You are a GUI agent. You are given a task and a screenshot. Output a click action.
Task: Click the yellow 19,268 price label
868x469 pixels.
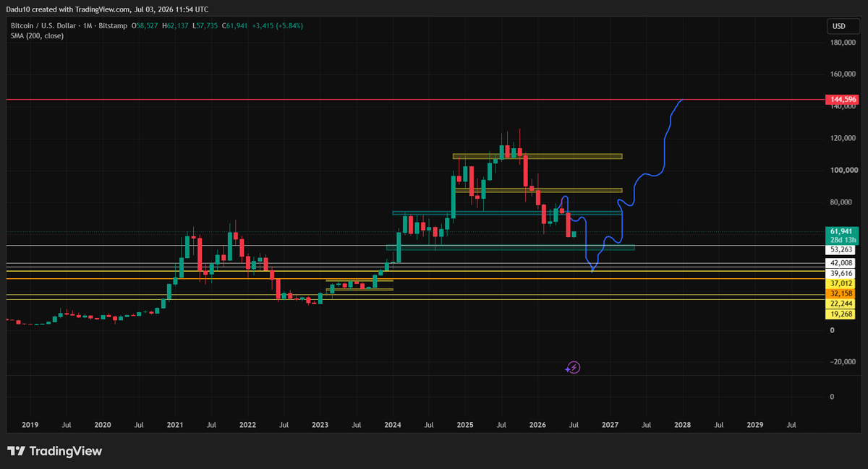click(839, 315)
